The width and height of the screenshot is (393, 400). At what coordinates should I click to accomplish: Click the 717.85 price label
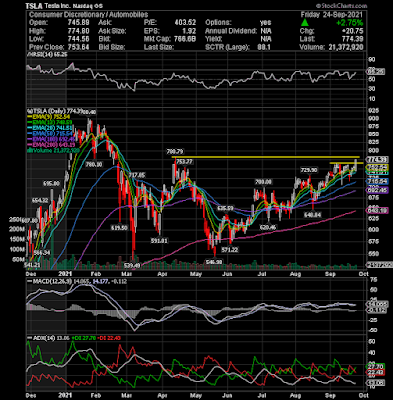tap(137, 175)
